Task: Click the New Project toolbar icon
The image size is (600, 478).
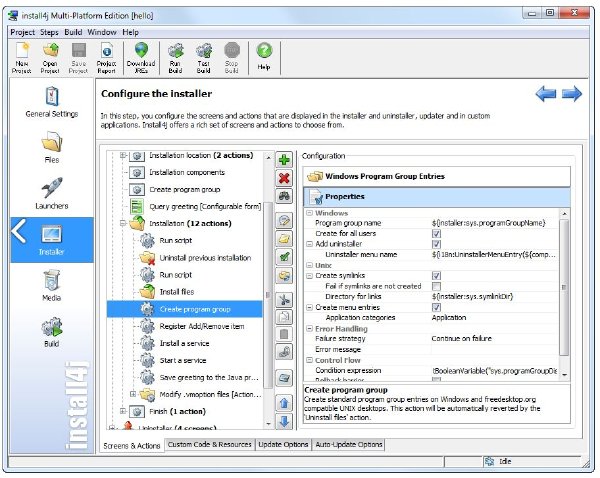Action: (x=22, y=58)
